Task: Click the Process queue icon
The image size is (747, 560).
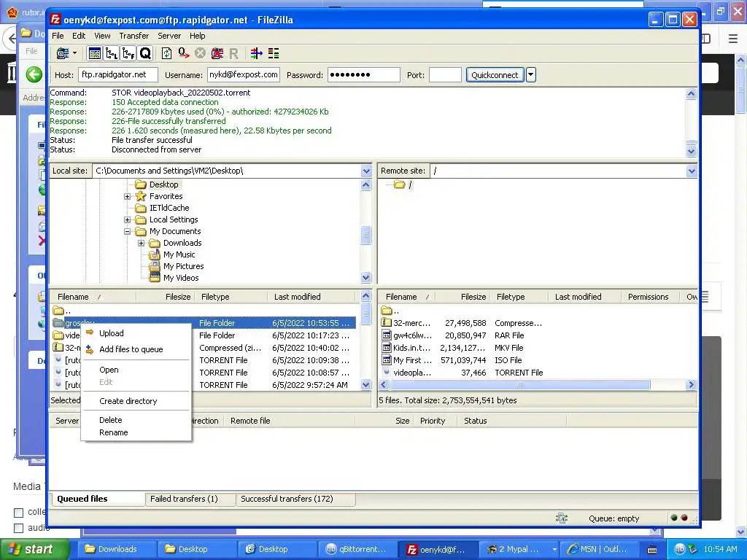Action: [x=183, y=53]
